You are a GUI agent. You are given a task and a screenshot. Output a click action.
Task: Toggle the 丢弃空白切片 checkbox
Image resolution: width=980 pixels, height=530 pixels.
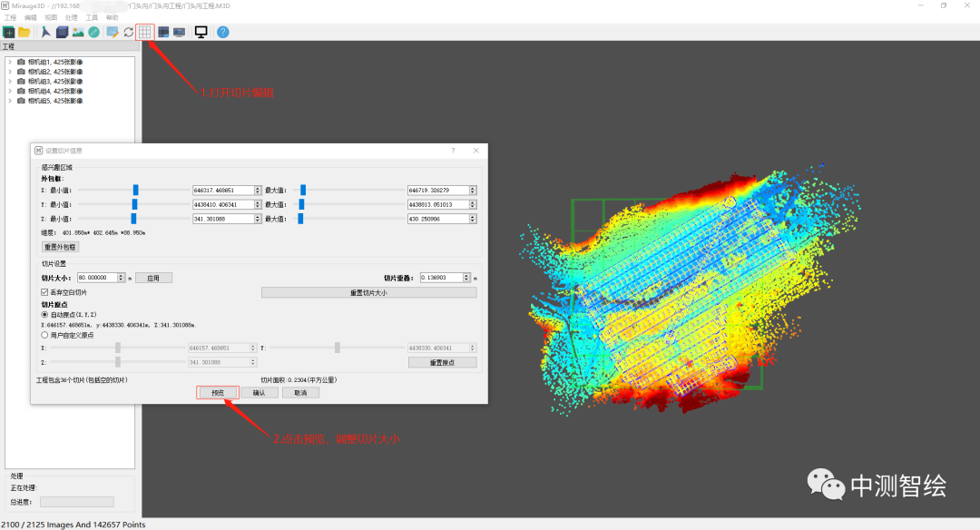pyautogui.click(x=45, y=292)
